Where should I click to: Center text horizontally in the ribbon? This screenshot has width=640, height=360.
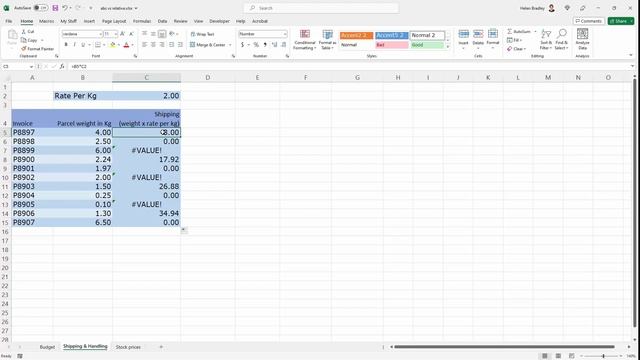(153, 45)
